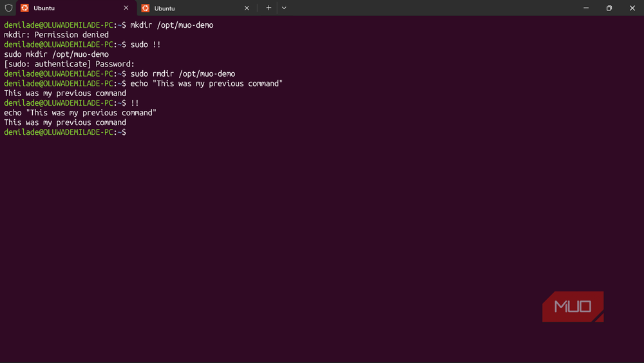644x363 pixels.
Task: Click the 'sudo mkdir /opt/muo-demo' expanded line
Action: click(56, 54)
